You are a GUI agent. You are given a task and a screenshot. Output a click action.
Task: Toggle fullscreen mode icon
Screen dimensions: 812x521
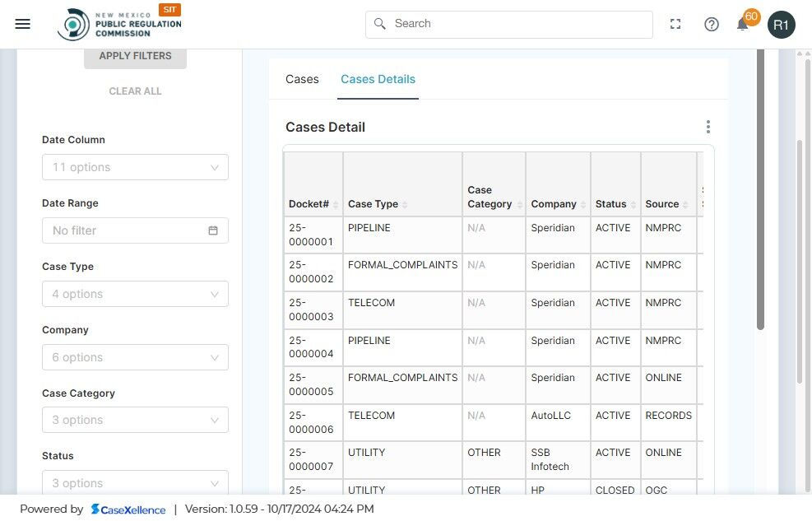675,24
